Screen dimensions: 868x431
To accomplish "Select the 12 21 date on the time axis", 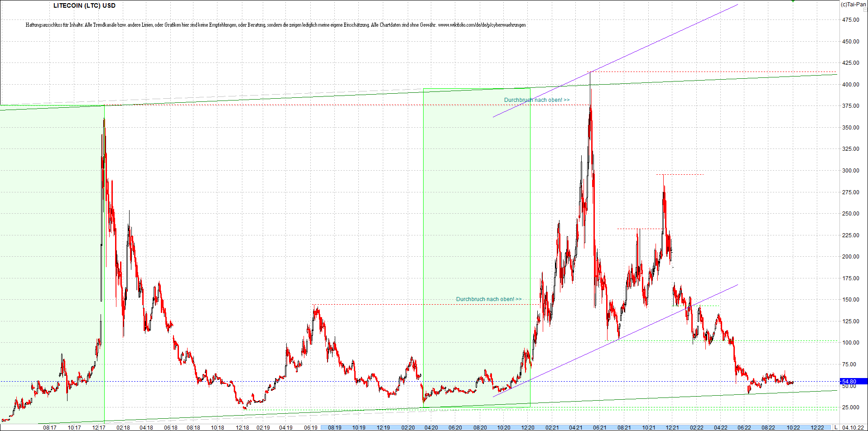I will 672,427.
